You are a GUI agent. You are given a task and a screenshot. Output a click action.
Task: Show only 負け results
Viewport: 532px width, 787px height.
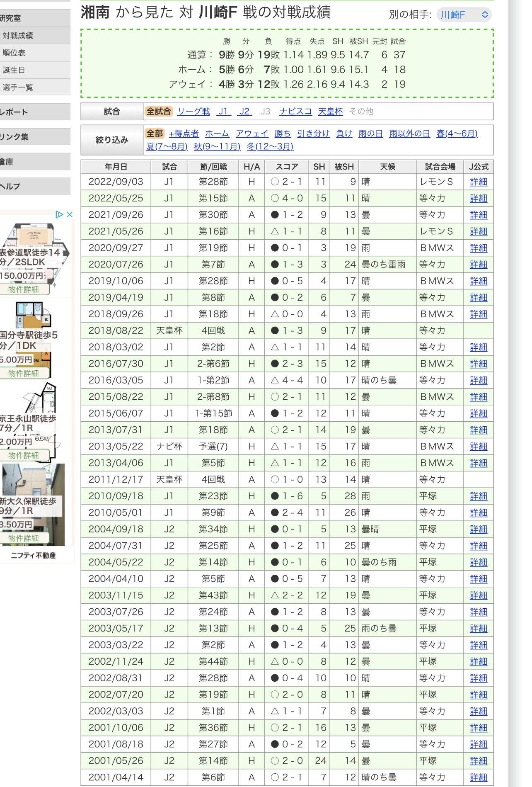pos(344,134)
